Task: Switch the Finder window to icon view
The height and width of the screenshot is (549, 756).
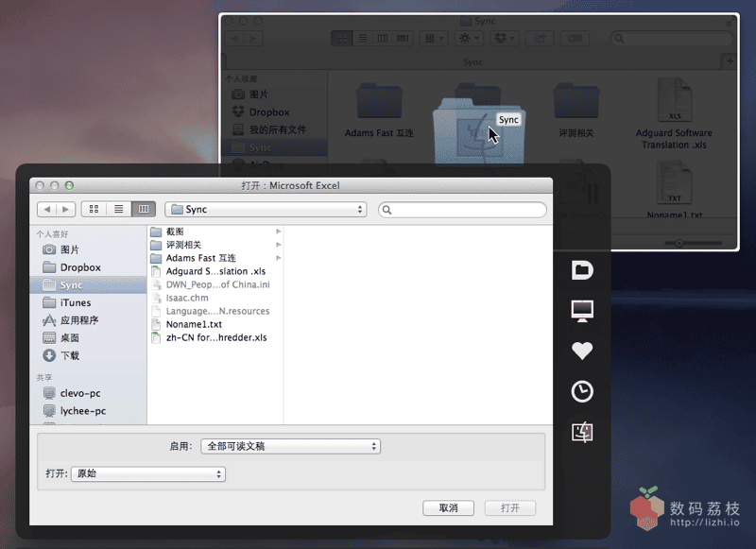Action: (x=342, y=38)
